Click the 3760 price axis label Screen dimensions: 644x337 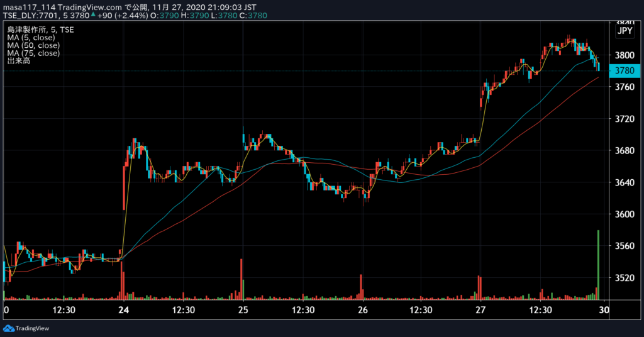[625, 87]
